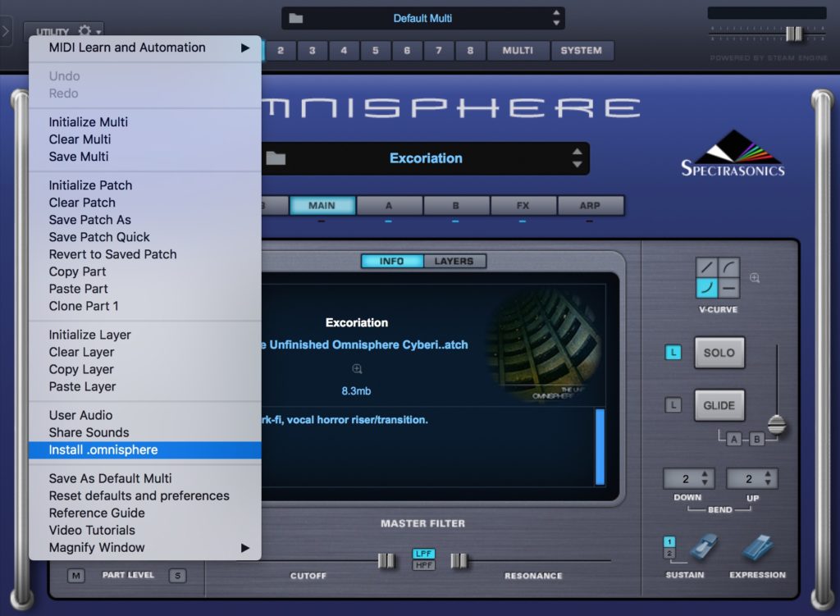Select Initialize Multi from menu
This screenshot has width=840, height=616.
coord(144,122)
